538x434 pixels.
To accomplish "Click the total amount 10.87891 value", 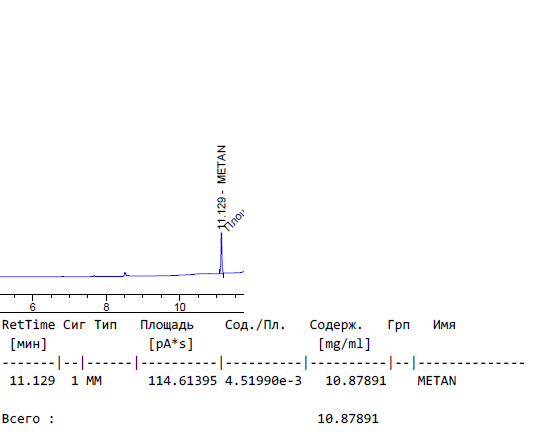I will 348,419.
